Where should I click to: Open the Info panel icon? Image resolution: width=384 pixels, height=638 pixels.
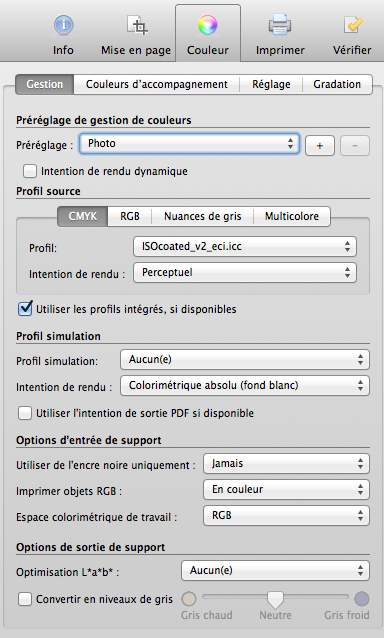pyautogui.click(x=63, y=25)
